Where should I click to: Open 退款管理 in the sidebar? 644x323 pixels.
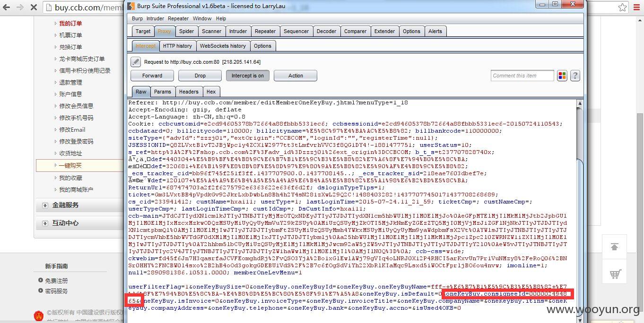[x=70, y=83]
